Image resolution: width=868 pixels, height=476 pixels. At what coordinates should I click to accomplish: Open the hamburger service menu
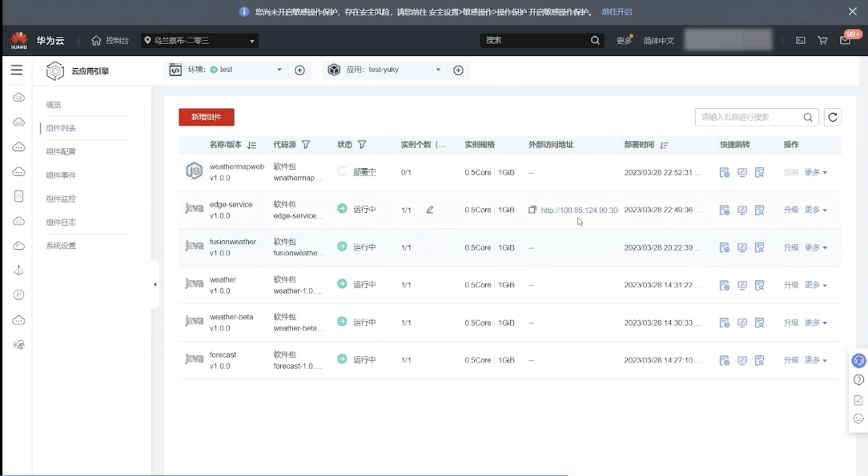pos(17,70)
